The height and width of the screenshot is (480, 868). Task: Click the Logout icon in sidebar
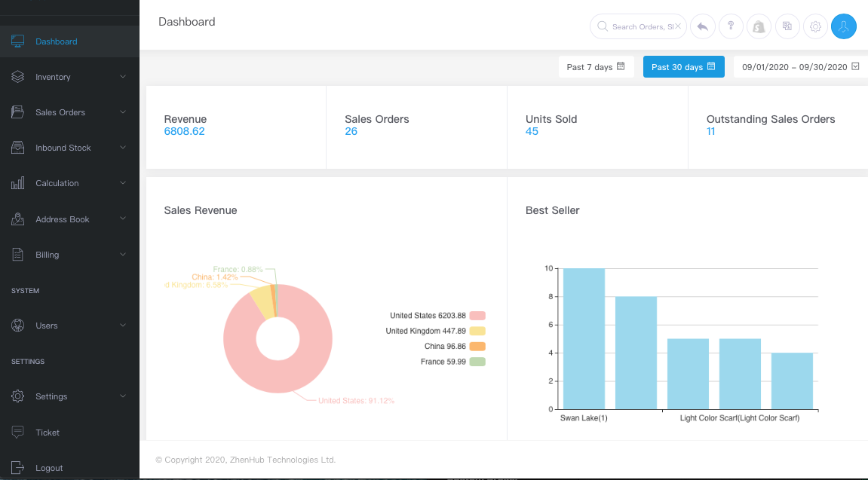[17, 468]
